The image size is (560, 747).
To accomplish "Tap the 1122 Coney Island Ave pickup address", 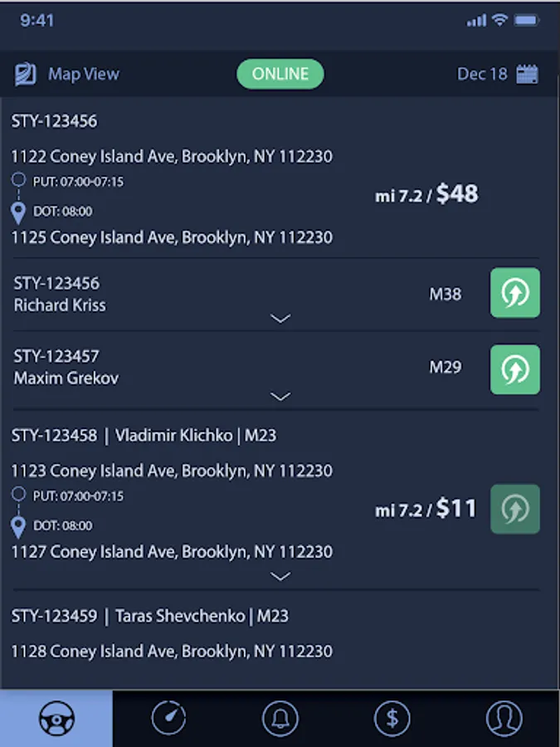I will tap(172, 156).
